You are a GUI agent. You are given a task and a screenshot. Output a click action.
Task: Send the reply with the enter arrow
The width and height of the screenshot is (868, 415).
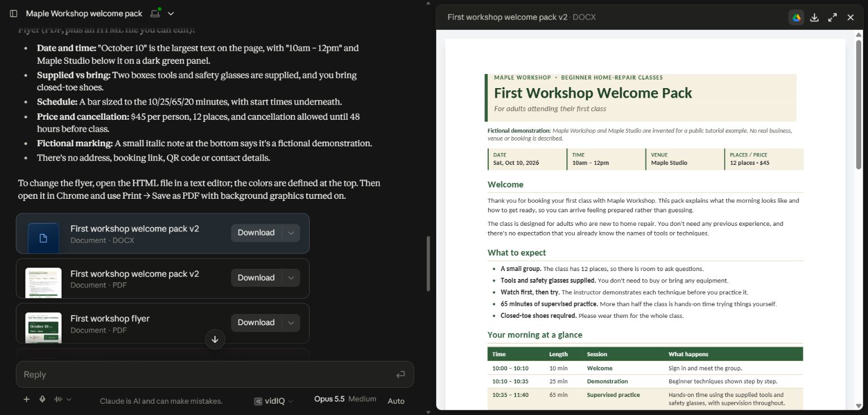tap(401, 374)
